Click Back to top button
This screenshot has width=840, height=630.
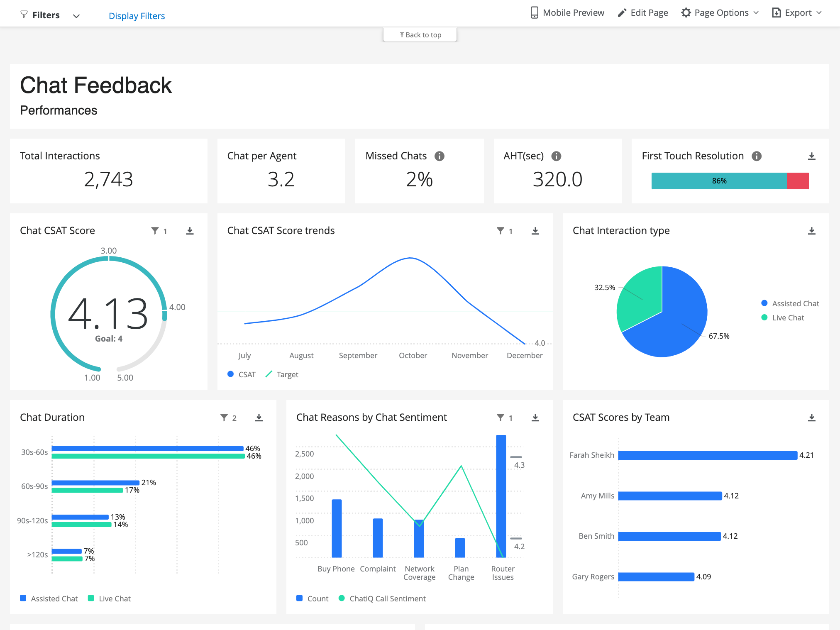[x=420, y=35]
